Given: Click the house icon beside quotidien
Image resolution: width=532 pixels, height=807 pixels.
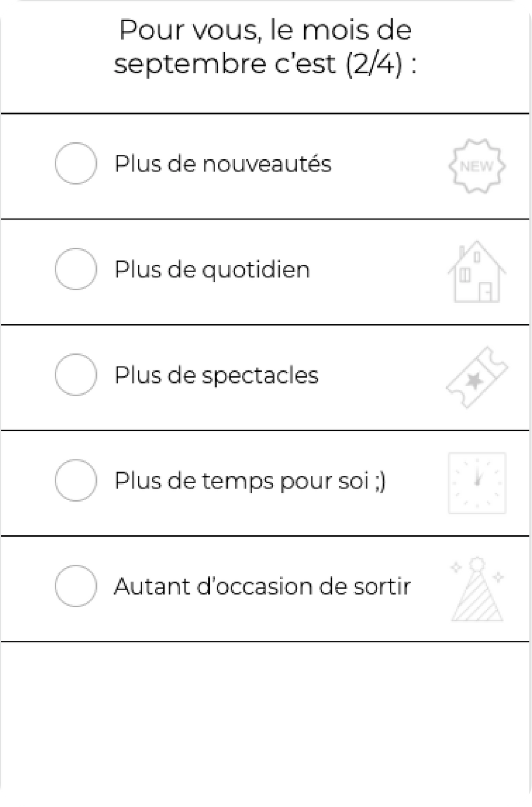Looking at the screenshot, I should 477,272.
